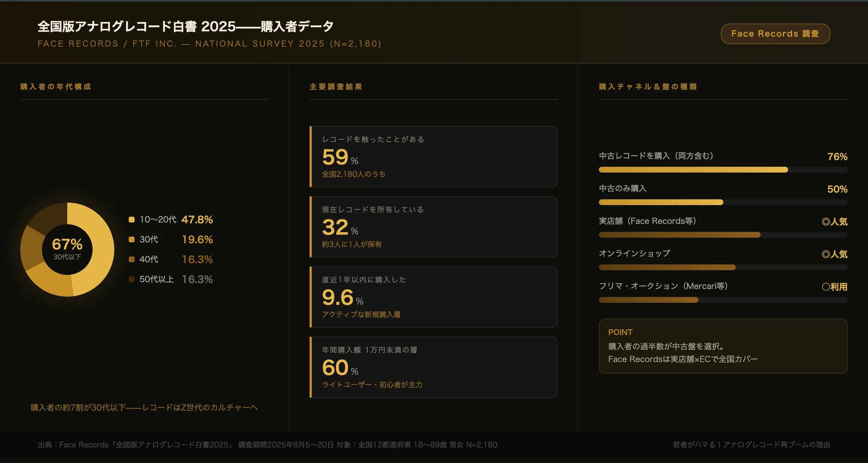868x463 pixels.
Task: Click the ◎人気 label for オンラインショップ
Action: pyautogui.click(x=835, y=254)
